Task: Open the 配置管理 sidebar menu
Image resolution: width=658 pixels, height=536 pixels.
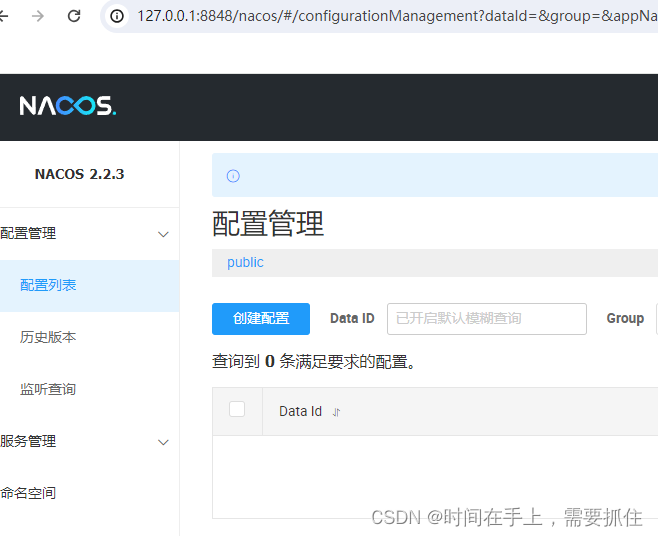Action: coord(89,233)
